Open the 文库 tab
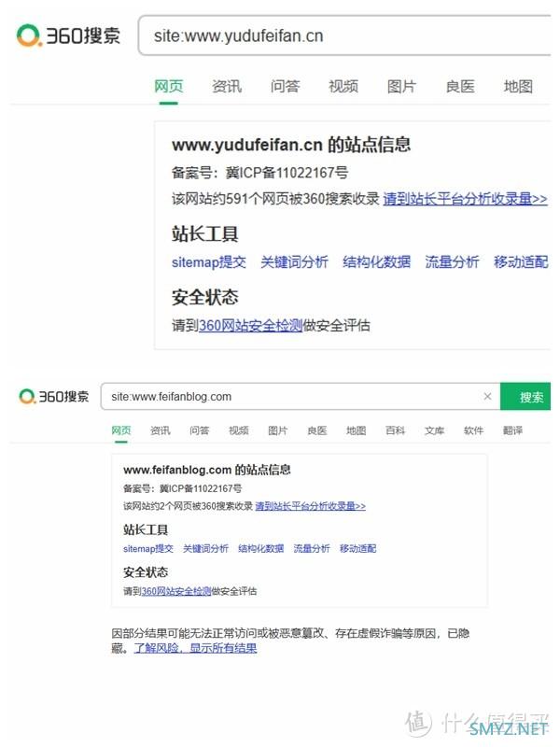560x747 pixels. click(434, 430)
